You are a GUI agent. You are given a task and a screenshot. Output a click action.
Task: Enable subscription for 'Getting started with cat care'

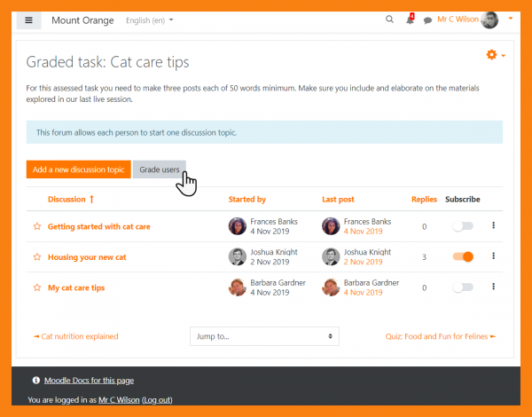coord(462,226)
